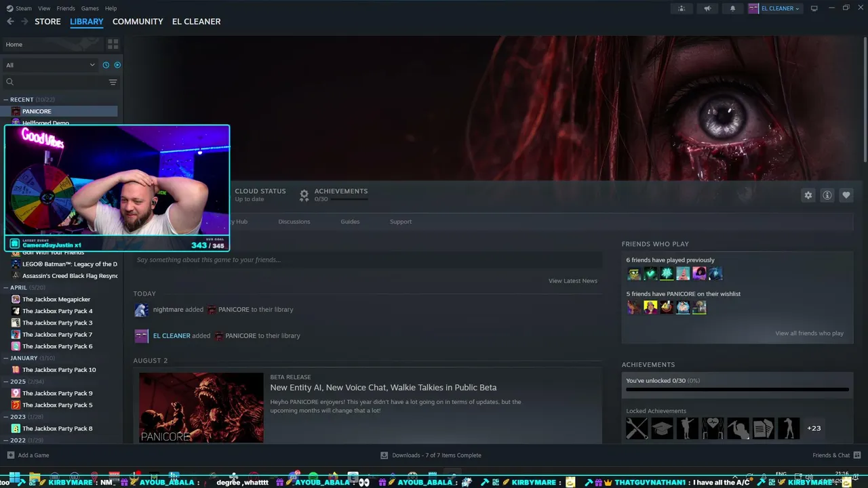
Task: Click the +23 more locked achievements
Action: point(814,428)
